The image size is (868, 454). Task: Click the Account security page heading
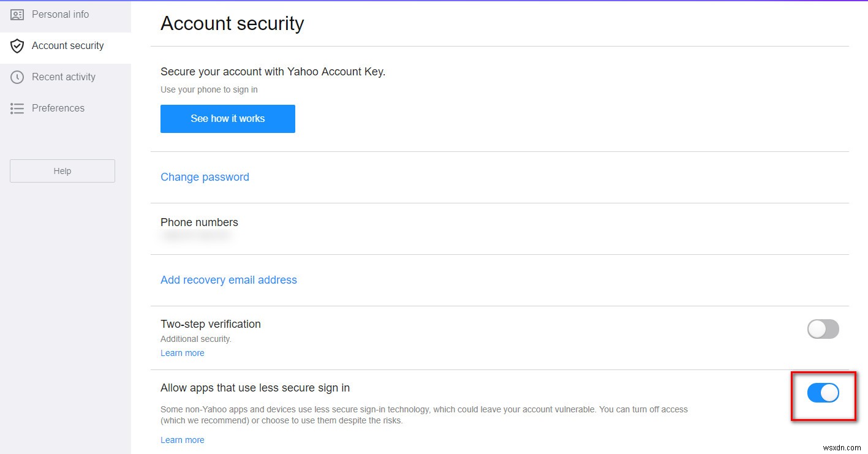[232, 23]
